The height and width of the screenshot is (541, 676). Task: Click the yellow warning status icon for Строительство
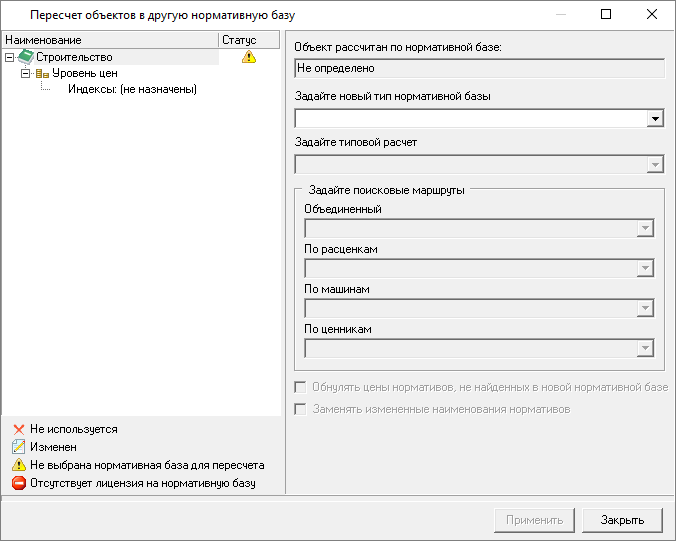click(x=249, y=57)
